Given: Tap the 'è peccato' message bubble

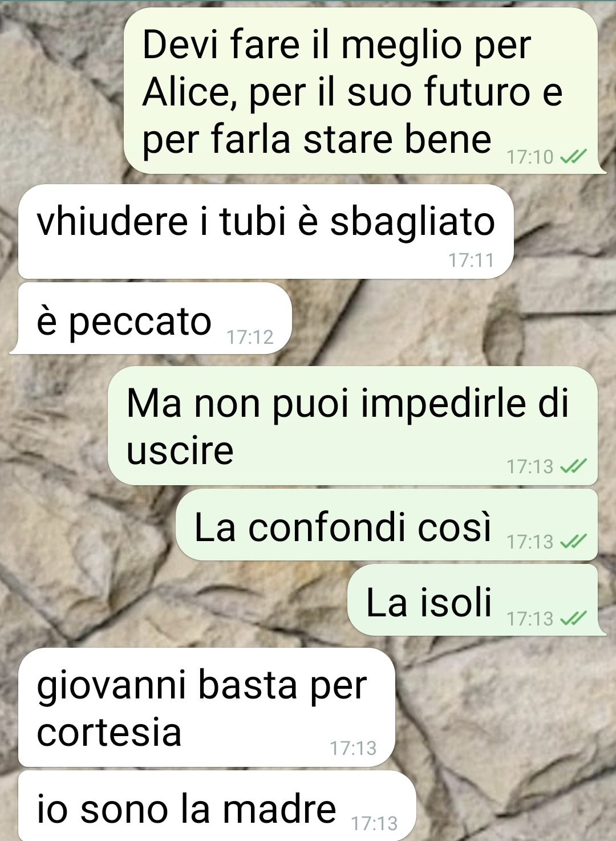Looking at the screenshot, I should point(151,318).
